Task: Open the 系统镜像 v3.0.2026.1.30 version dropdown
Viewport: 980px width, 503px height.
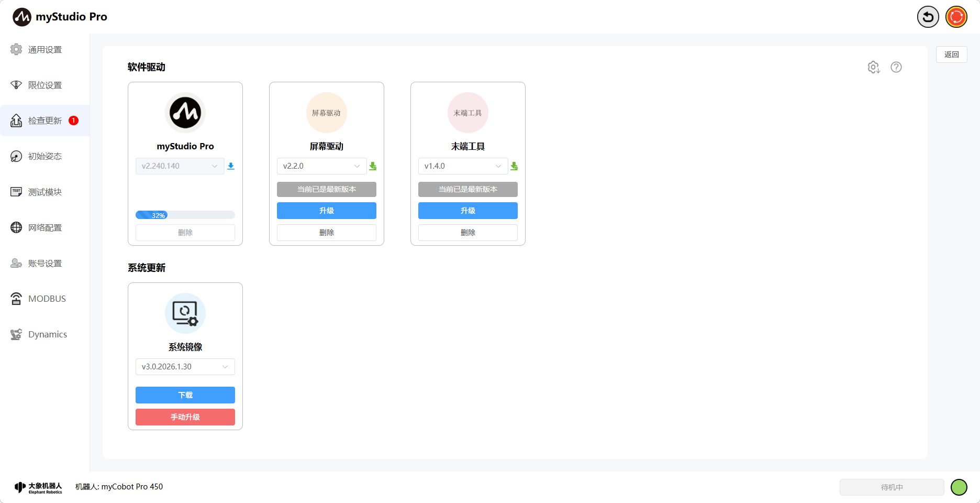Action: (x=185, y=367)
